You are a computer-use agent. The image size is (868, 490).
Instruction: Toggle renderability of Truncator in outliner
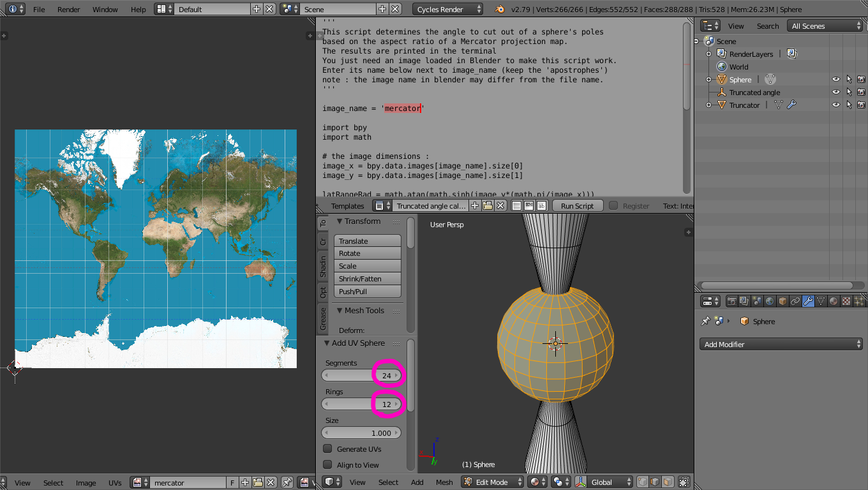(x=861, y=105)
